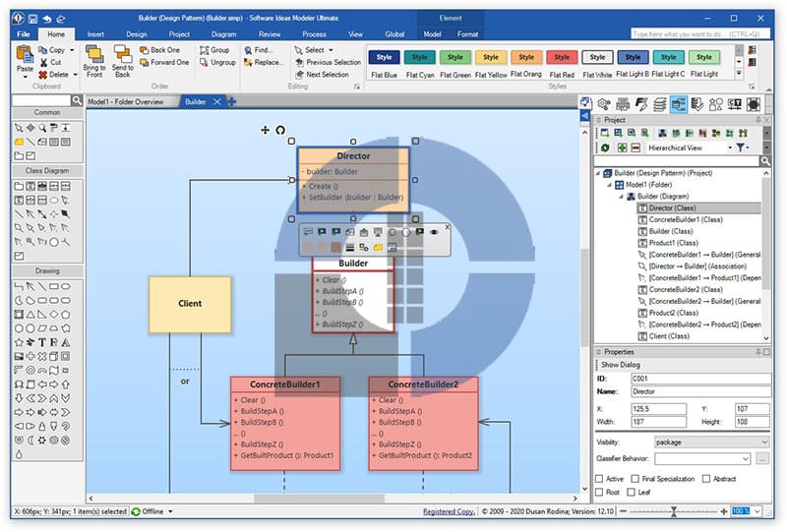Click the Back One order button
This screenshot has width=787, height=532.
(159, 50)
